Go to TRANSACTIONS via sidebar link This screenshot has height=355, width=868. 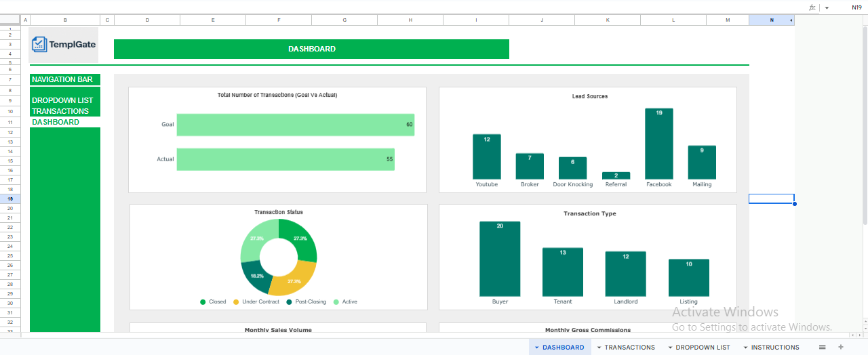point(60,111)
